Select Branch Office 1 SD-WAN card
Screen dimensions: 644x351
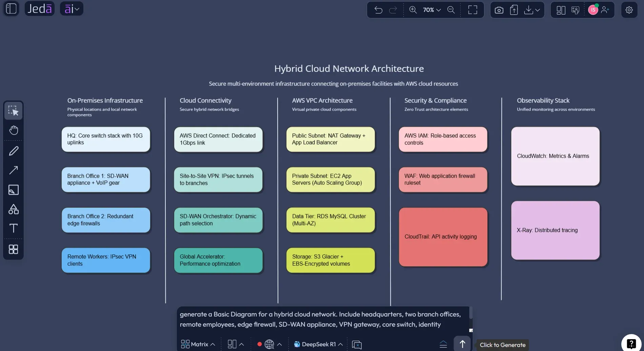(x=106, y=179)
